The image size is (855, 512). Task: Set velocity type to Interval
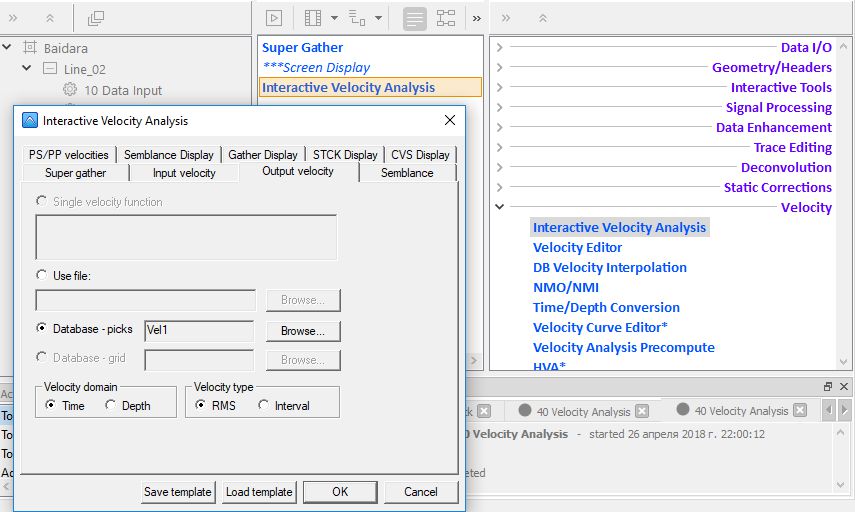point(263,405)
